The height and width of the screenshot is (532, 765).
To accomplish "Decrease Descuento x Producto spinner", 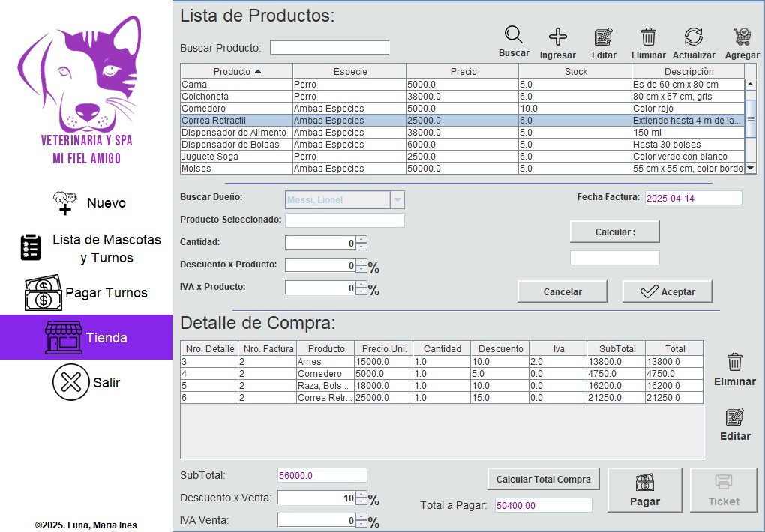I will click(x=361, y=269).
